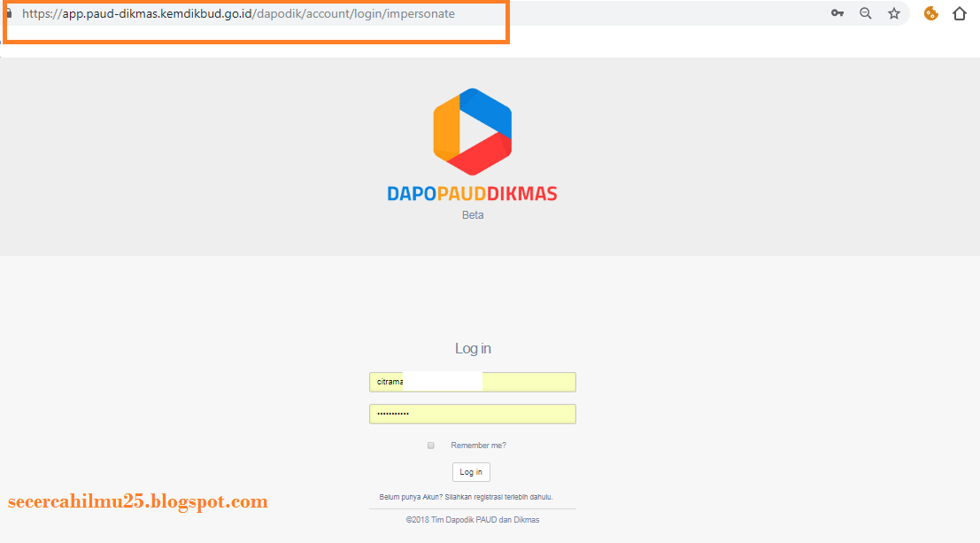Click the Log in button
980x543 pixels.
[x=471, y=471]
